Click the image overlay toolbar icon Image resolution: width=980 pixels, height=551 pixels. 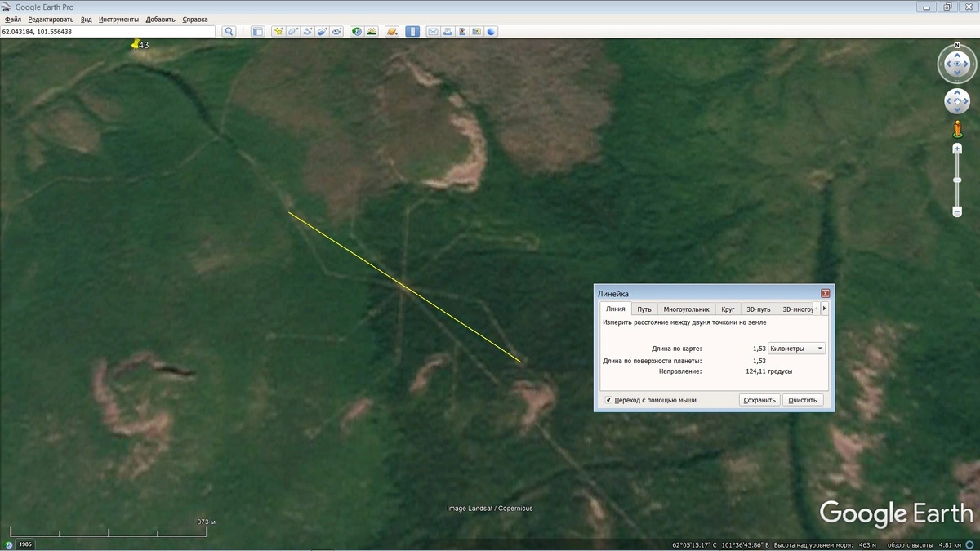coord(323,32)
